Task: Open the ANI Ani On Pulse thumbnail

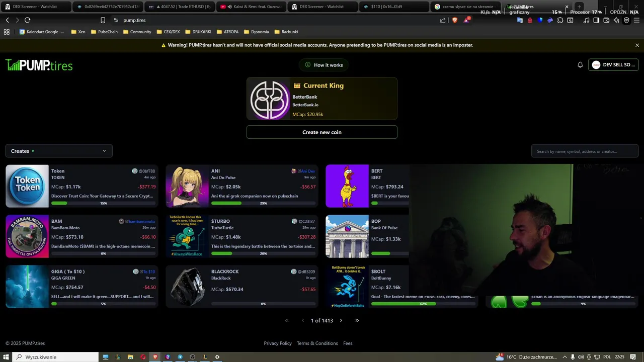Action: [187, 186]
